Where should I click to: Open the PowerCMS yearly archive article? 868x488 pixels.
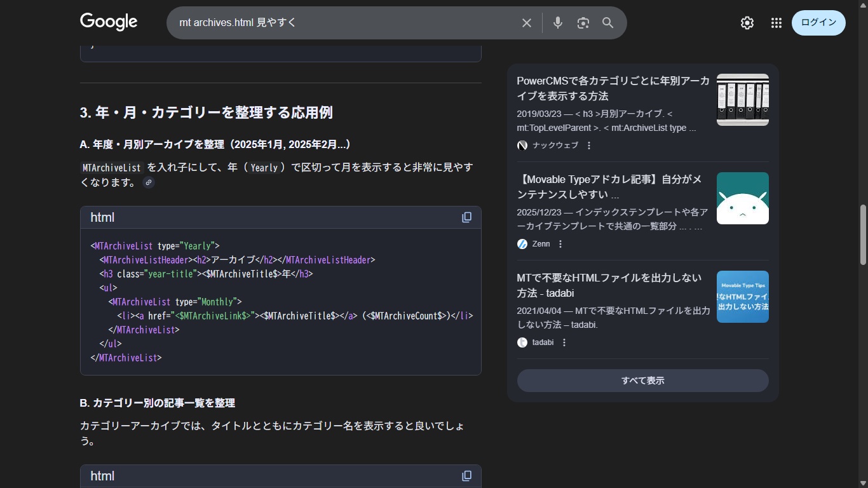pos(613,88)
